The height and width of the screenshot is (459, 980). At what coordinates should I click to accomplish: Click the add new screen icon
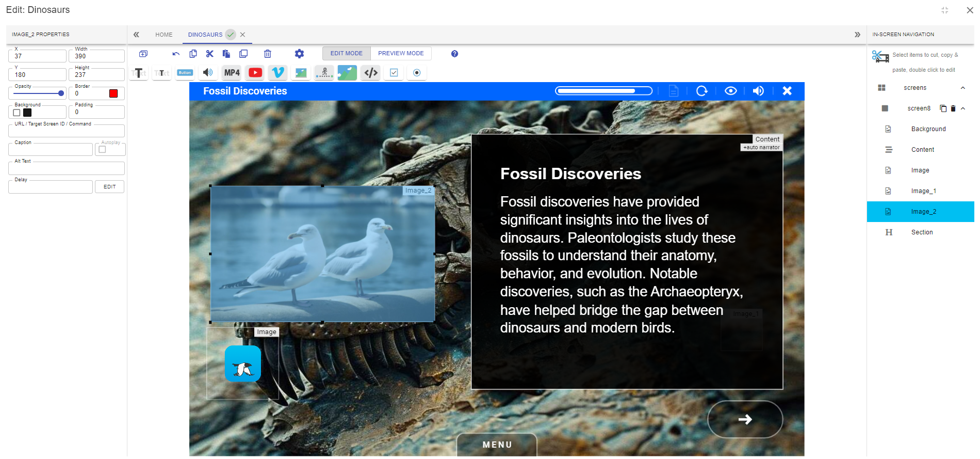pyautogui.click(x=143, y=54)
